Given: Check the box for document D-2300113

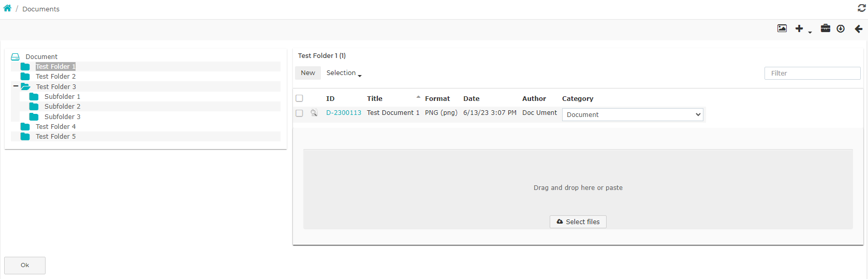Looking at the screenshot, I should pos(299,113).
